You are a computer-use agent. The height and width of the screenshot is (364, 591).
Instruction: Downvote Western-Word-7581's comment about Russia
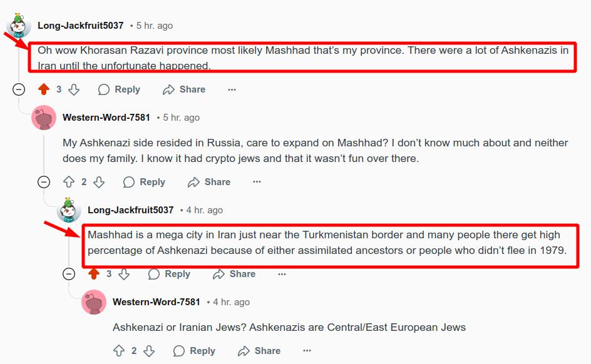pyautogui.click(x=99, y=182)
